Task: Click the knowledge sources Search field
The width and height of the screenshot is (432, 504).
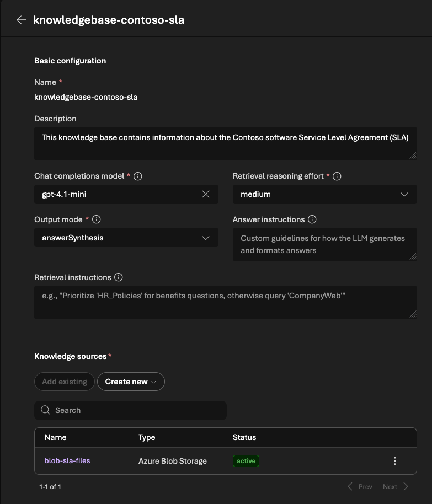Action: pyautogui.click(x=138, y=410)
